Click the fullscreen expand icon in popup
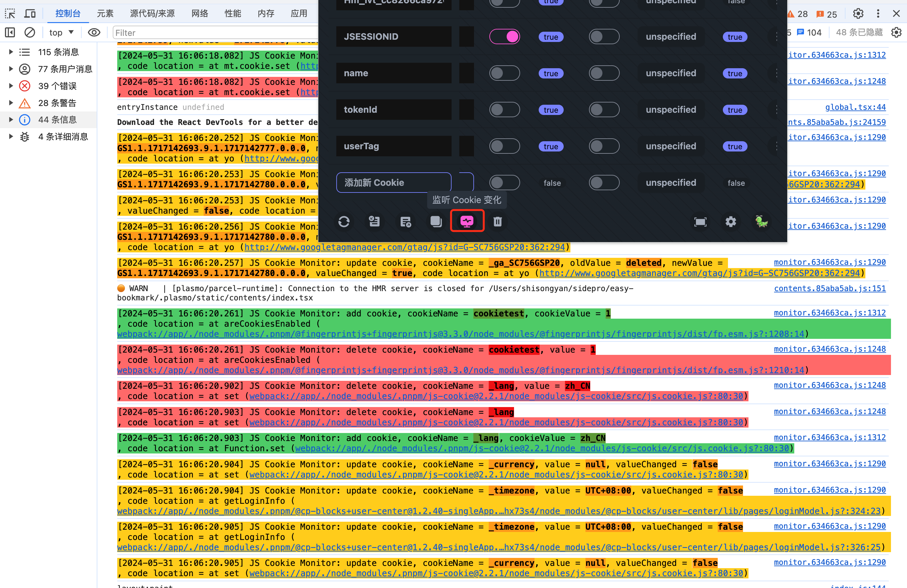 [x=700, y=222]
